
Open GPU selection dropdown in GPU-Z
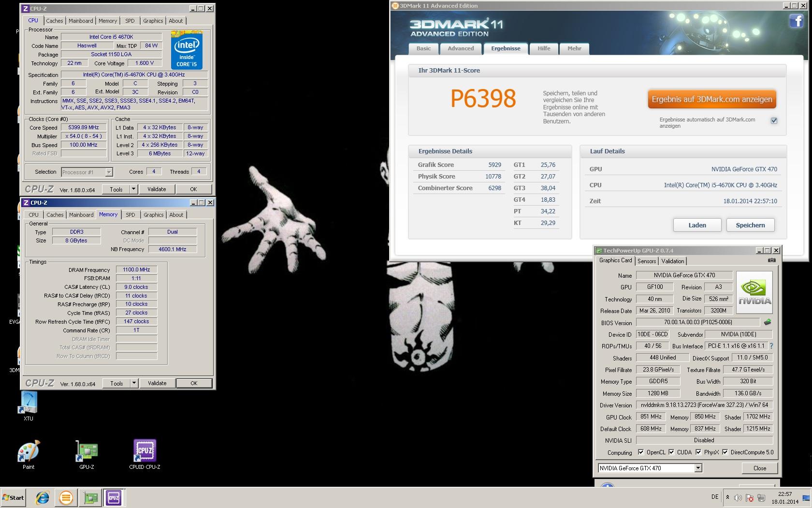point(698,468)
